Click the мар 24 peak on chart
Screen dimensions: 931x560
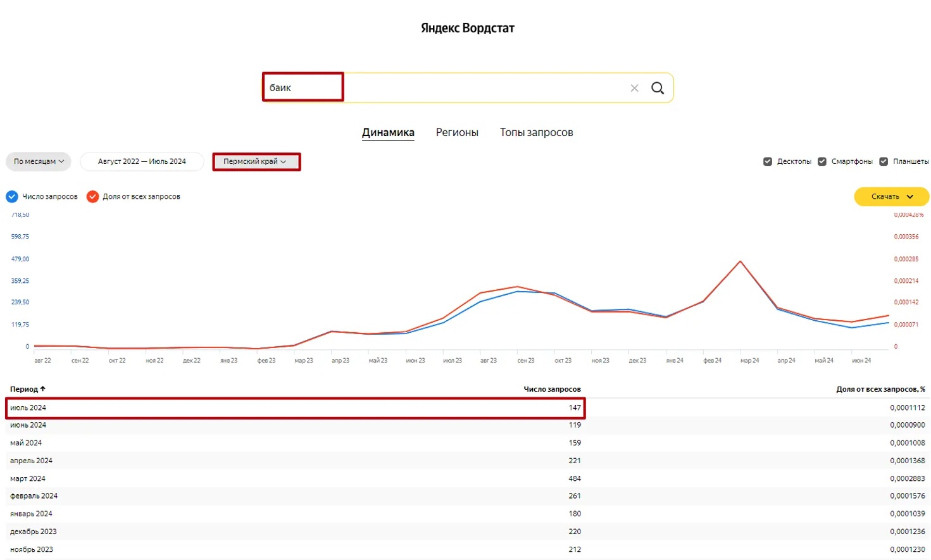coord(740,261)
